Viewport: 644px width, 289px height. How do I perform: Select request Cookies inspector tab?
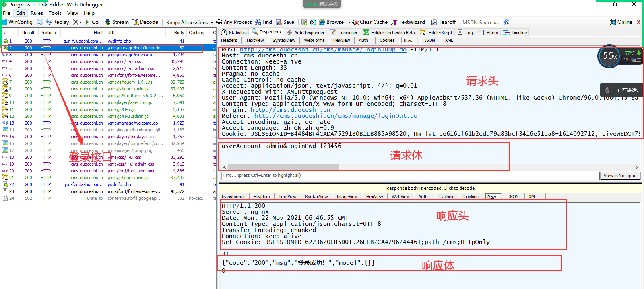click(387, 40)
